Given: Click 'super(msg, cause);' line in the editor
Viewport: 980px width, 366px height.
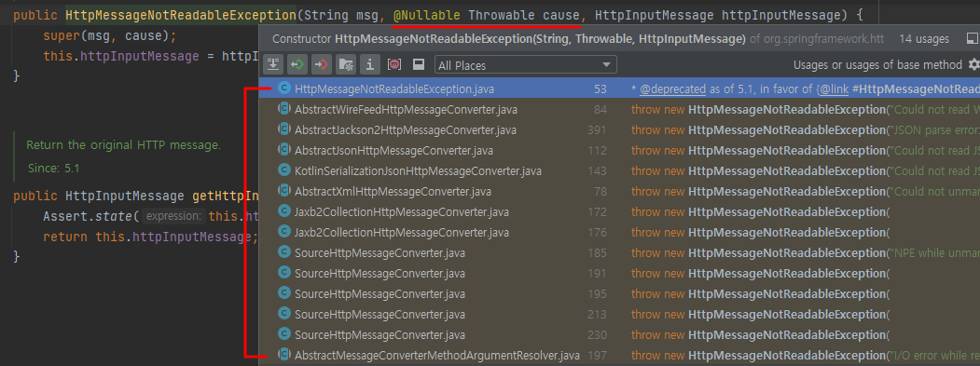Looking at the screenshot, I should pyautogui.click(x=110, y=35).
